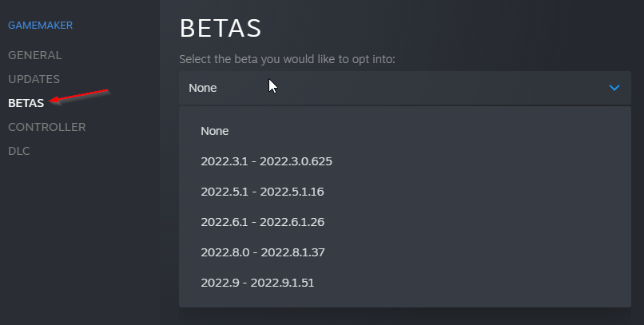Select beta version 2022.6.1 - 2022.6.1.26
Screen dimensions: 644x325
point(262,222)
